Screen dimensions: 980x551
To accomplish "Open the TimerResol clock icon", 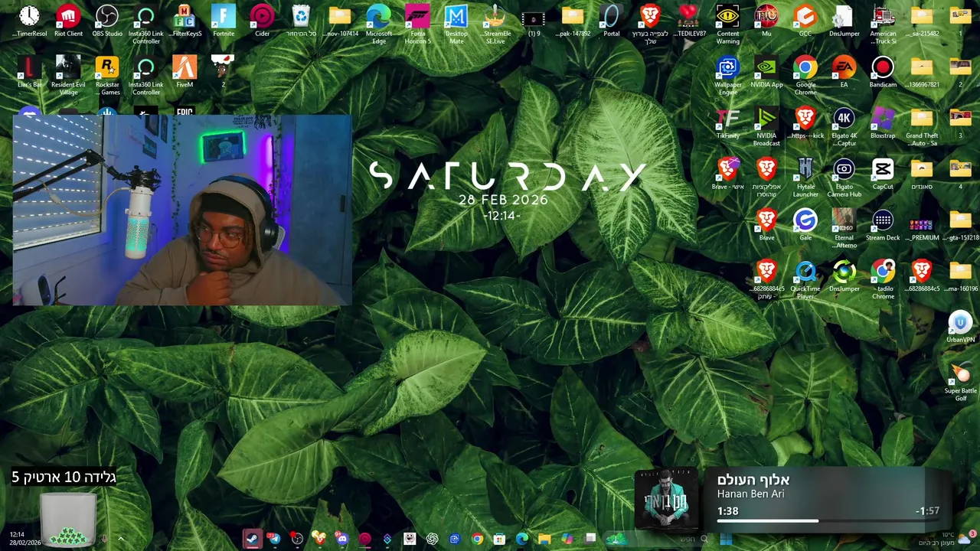I will coord(29,21).
